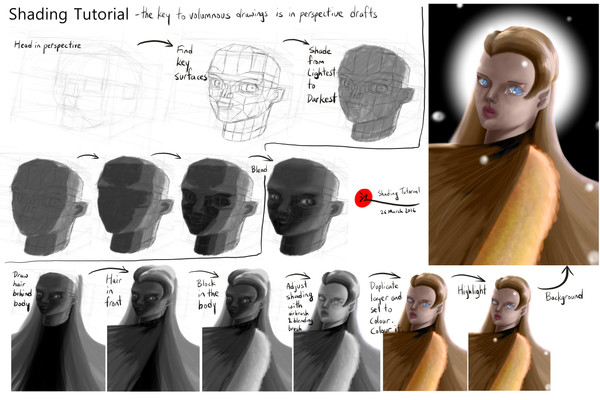Select the "Blend" label
The image size is (600, 400).
(x=259, y=169)
